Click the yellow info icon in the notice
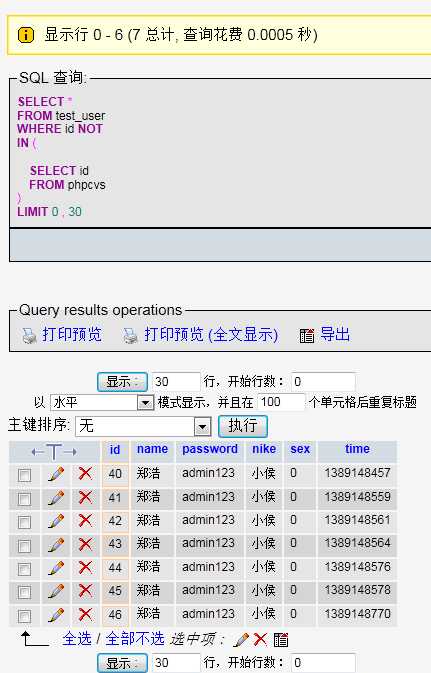The image size is (431, 673). [x=26, y=35]
